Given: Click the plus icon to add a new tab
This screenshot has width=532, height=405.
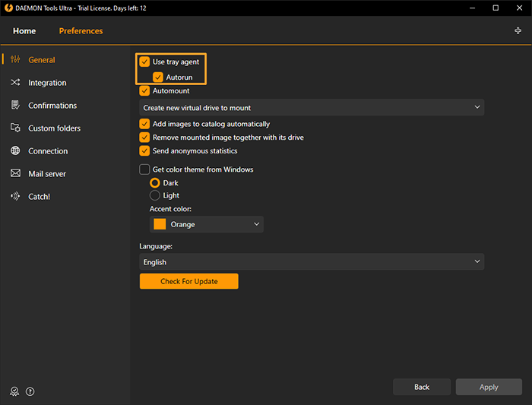Looking at the screenshot, I should pyautogui.click(x=518, y=31).
